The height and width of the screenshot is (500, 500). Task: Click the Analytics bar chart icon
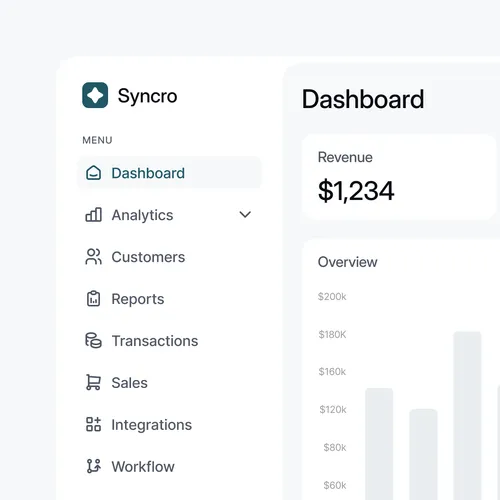pyautogui.click(x=93, y=215)
